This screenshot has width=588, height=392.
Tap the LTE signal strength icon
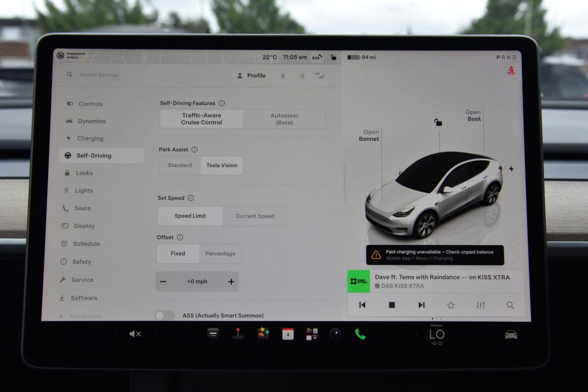click(320, 75)
